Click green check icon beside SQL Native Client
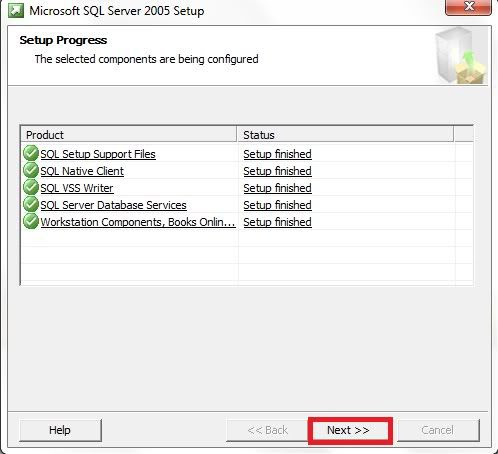The image size is (498, 454). coord(31,170)
